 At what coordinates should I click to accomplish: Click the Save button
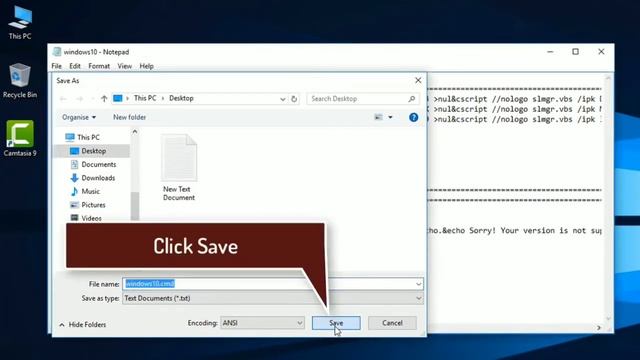point(336,323)
